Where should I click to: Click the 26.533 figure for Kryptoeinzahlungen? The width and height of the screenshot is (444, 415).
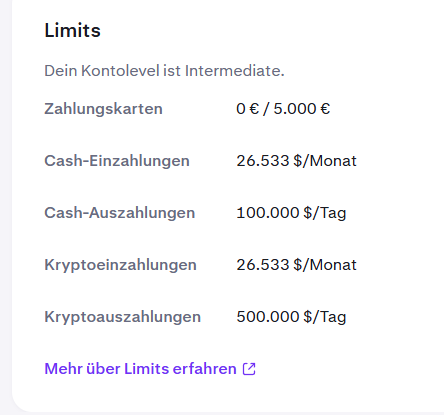[x=263, y=265]
